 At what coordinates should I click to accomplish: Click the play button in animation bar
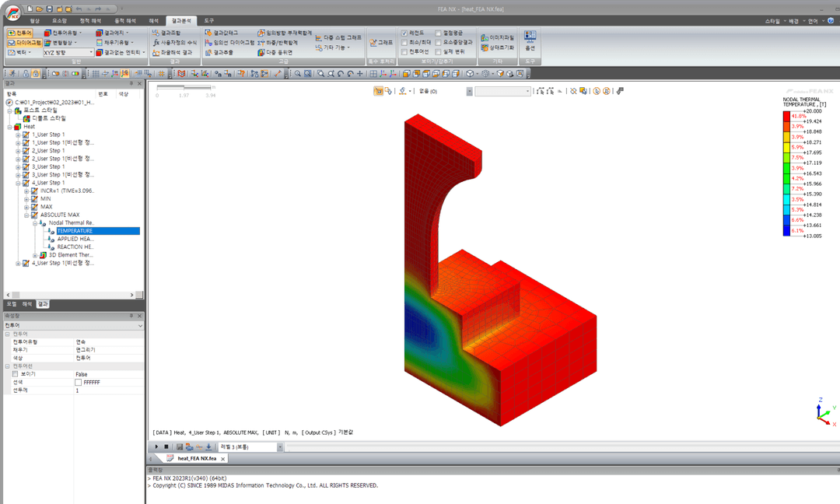[x=156, y=446]
